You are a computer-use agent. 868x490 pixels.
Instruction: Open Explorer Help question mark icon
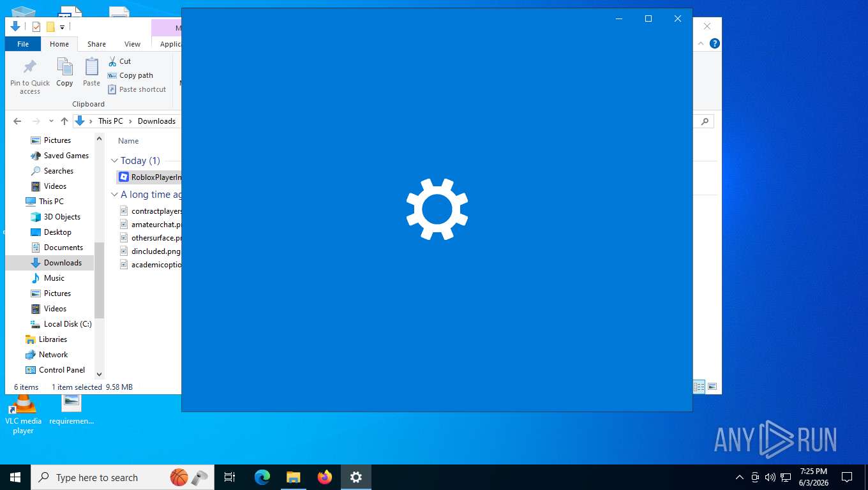715,43
